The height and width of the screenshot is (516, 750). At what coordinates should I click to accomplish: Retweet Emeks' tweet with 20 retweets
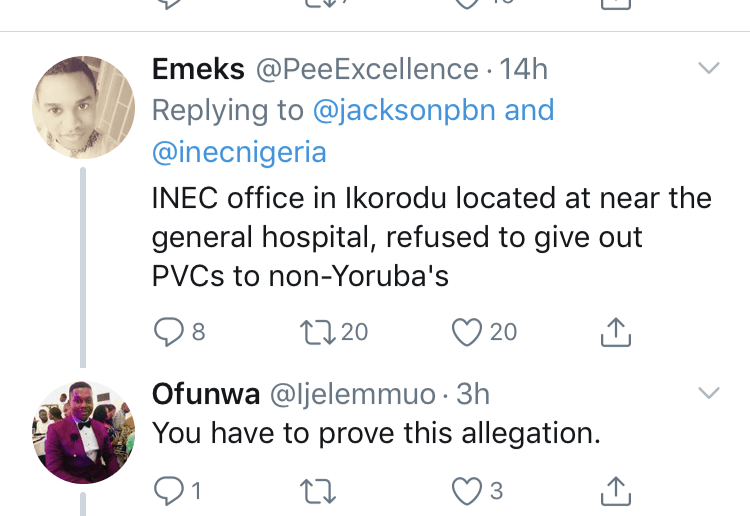318,332
